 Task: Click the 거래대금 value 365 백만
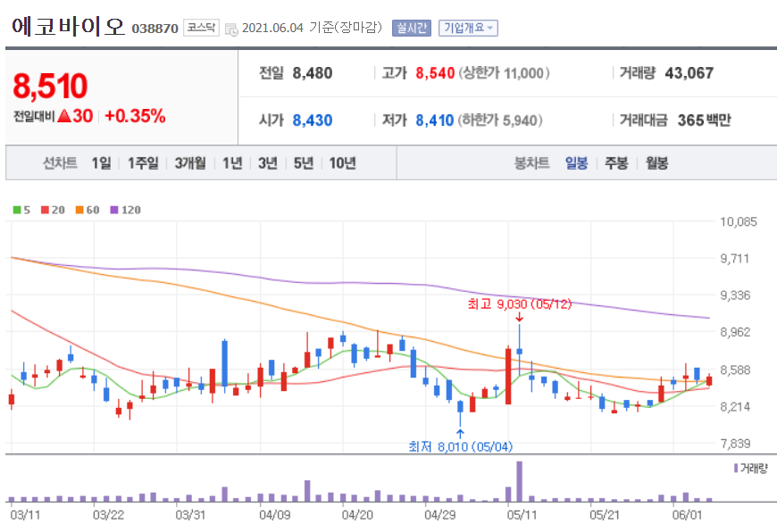click(704, 121)
